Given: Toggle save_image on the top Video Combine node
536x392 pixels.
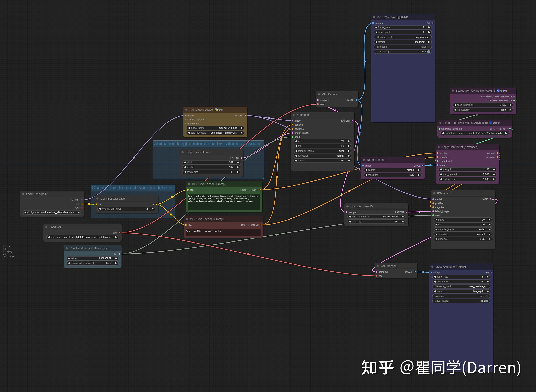Looking at the screenshot, I should point(428,51).
